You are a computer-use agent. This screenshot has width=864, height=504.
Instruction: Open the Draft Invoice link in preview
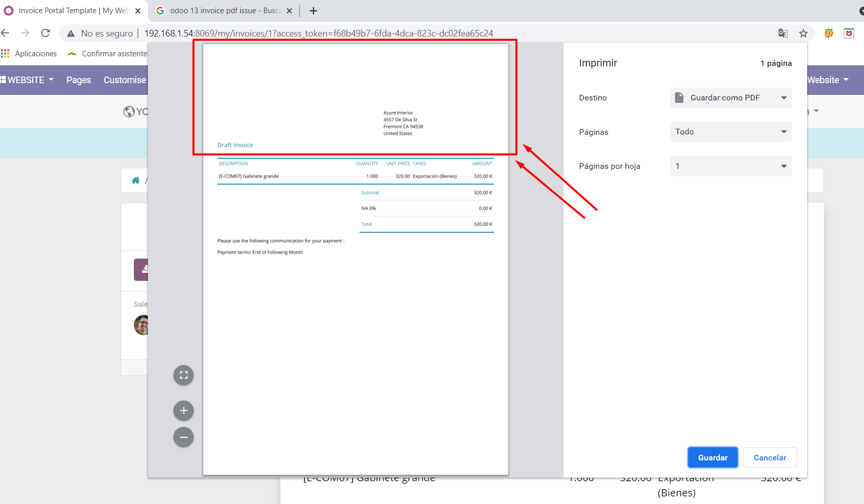coord(235,145)
